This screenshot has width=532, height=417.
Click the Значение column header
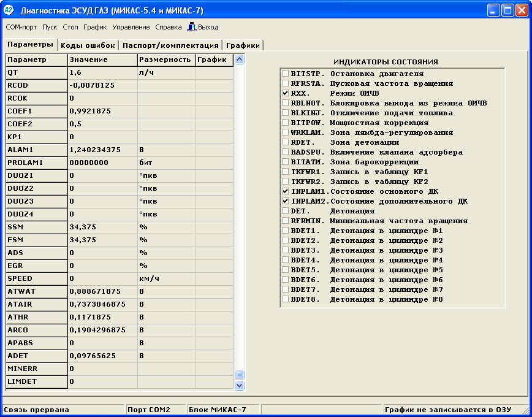coord(102,59)
